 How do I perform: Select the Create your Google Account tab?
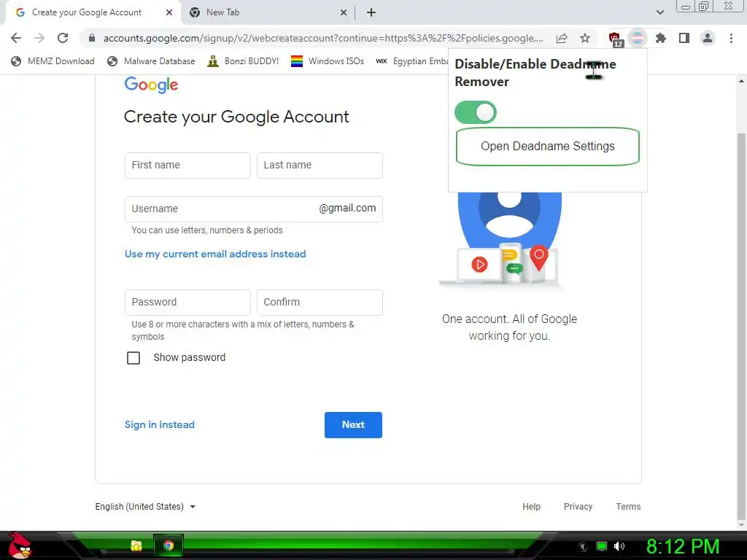(93, 12)
